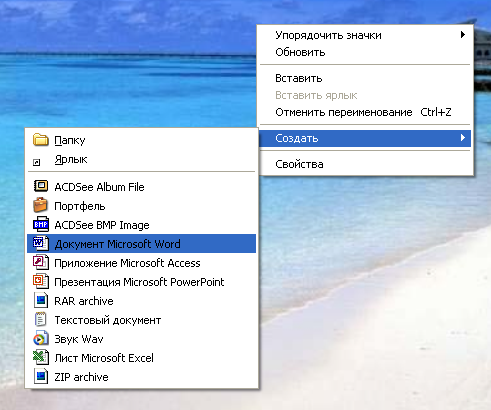491x410 pixels.
Task: Click the ACDSee Album File icon
Action: [x=41, y=186]
